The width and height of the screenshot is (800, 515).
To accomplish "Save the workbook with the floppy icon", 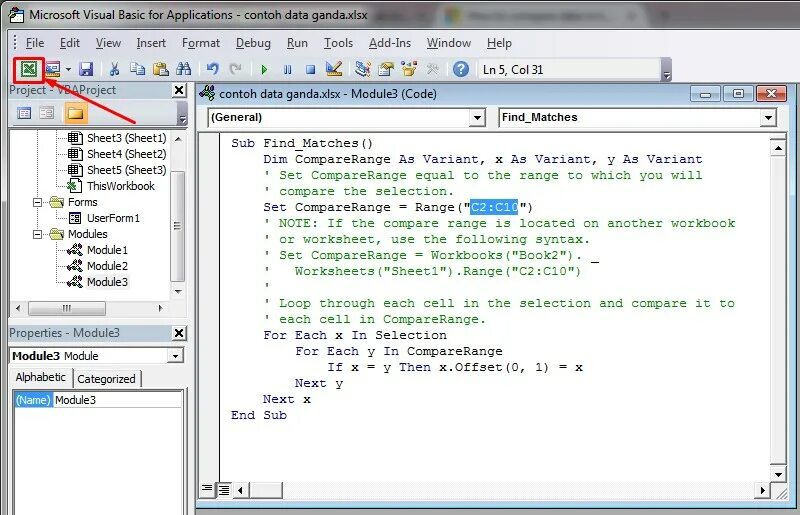I will pos(86,69).
